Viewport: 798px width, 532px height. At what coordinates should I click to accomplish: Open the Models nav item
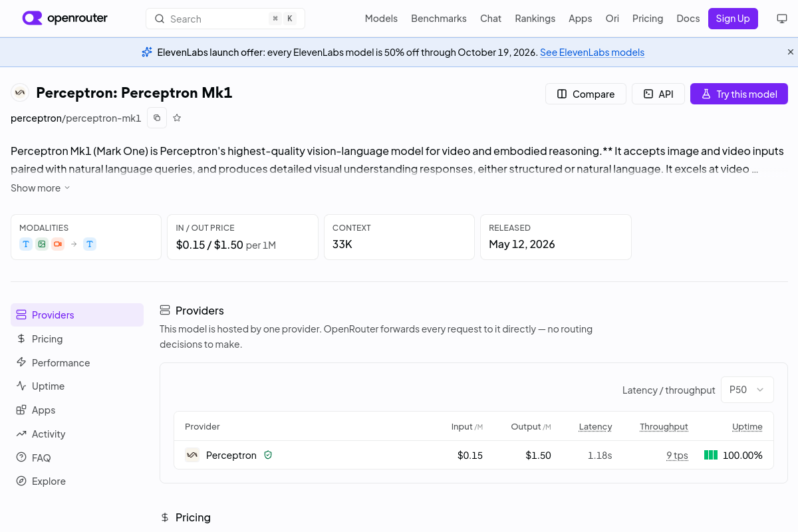381,19
